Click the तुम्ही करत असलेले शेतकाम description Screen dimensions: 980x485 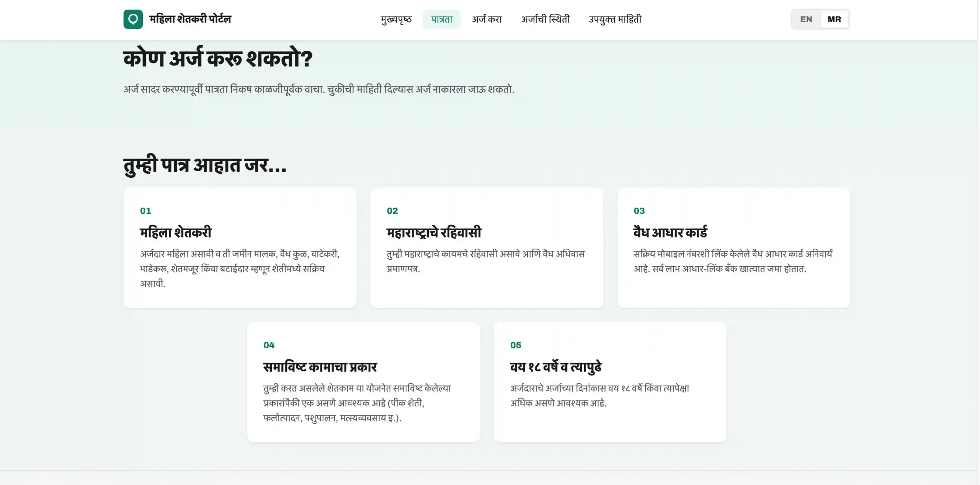[357, 403]
